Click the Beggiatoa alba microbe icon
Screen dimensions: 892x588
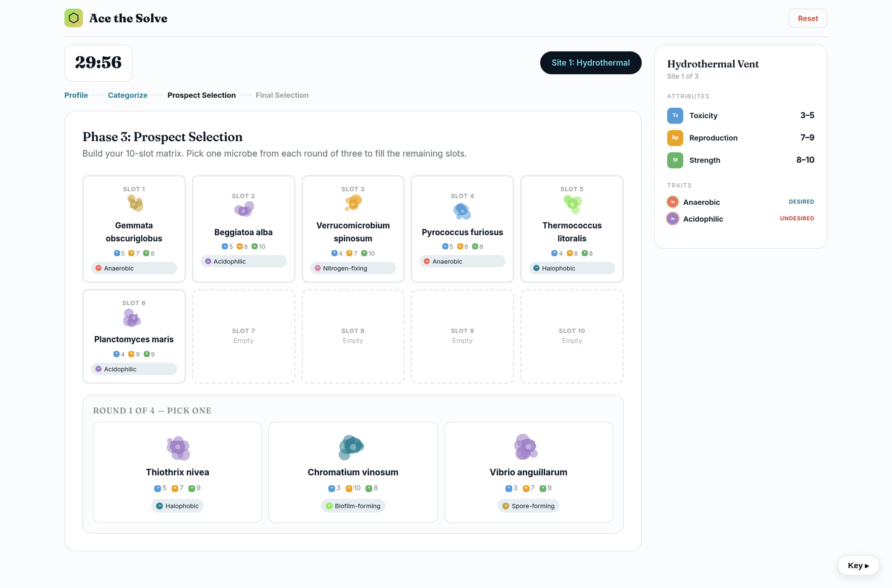244,209
